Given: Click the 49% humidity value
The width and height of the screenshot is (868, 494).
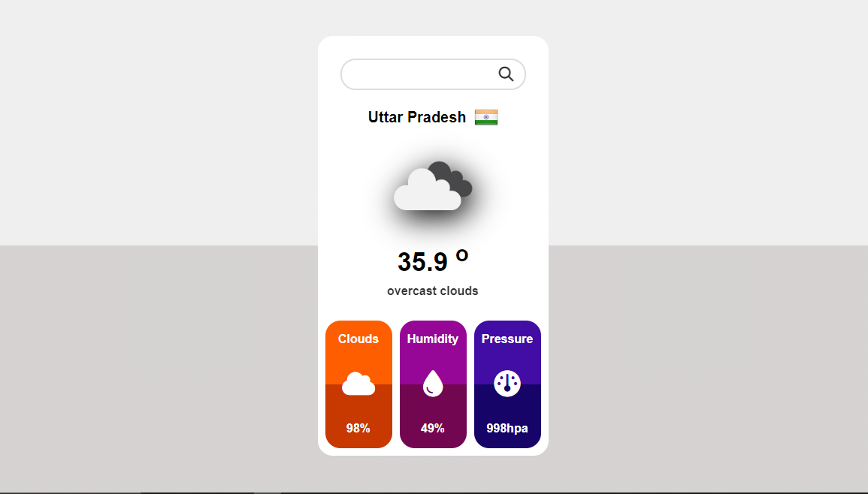Looking at the screenshot, I should tap(433, 428).
